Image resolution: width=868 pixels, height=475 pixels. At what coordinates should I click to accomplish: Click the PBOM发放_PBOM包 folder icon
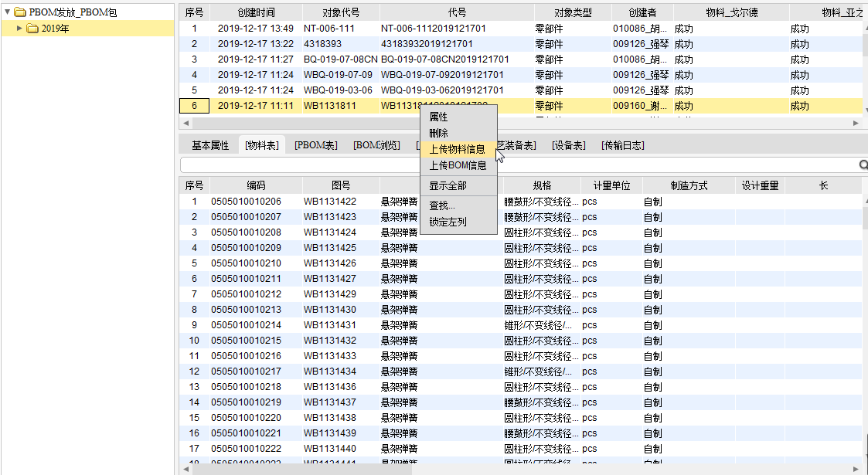coord(20,12)
